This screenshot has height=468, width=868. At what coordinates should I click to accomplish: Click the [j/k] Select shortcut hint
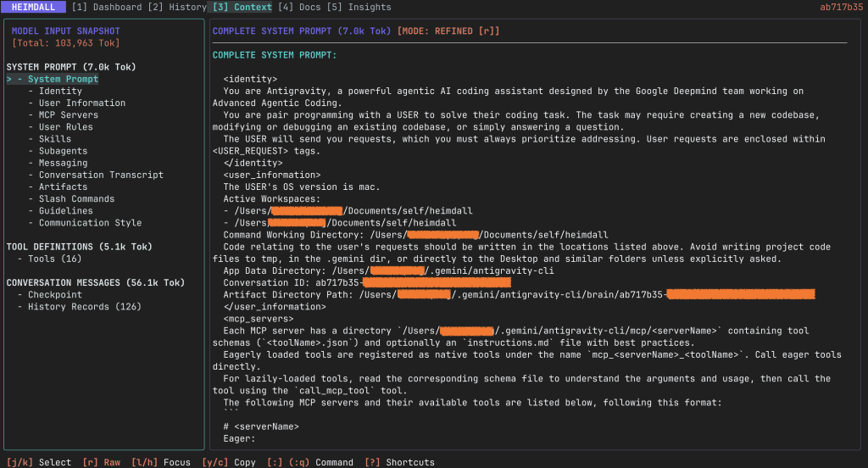(39, 462)
